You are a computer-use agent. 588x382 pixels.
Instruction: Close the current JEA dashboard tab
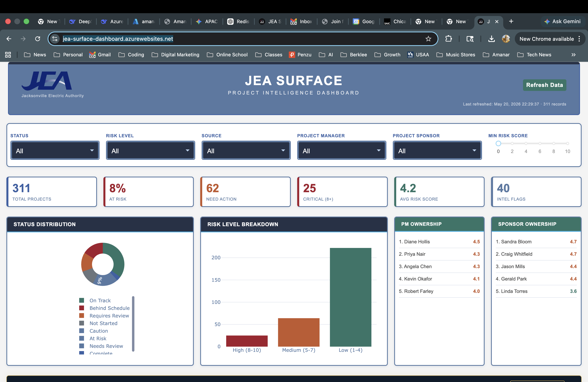tap(497, 21)
